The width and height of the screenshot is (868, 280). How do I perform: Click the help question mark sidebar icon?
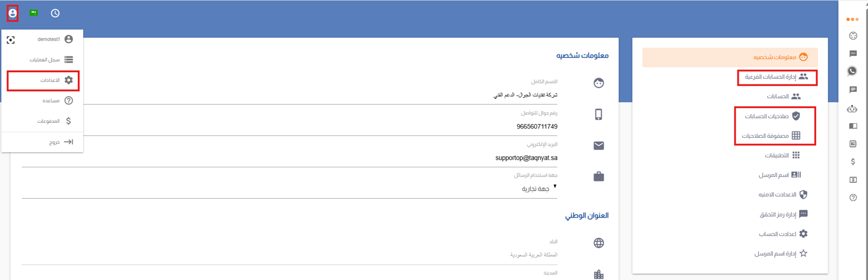(x=853, y=198)
